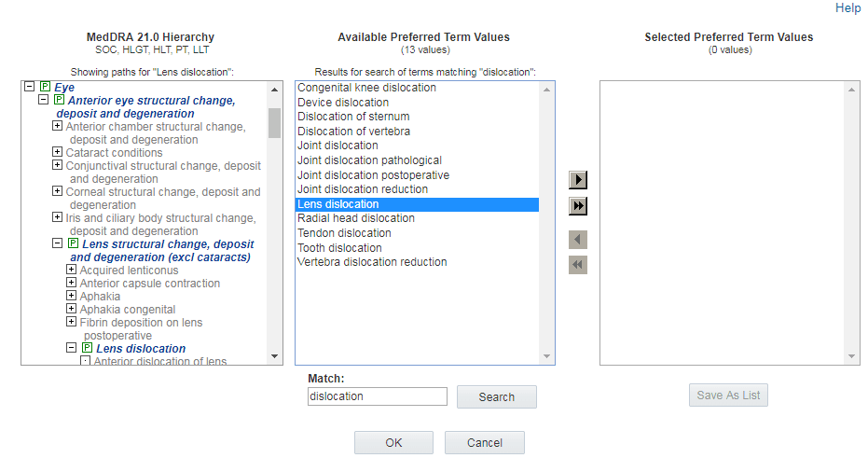Collapse the Eye root node
This screenshot has height=458, width=868.
tap(30, 88)
